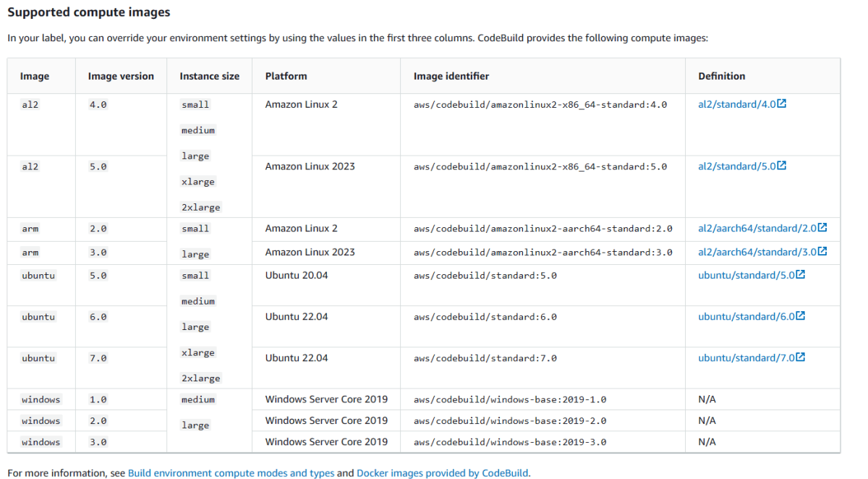Click the Instance size column header
This screenshot has height=479, width=868.
[210, 76]
